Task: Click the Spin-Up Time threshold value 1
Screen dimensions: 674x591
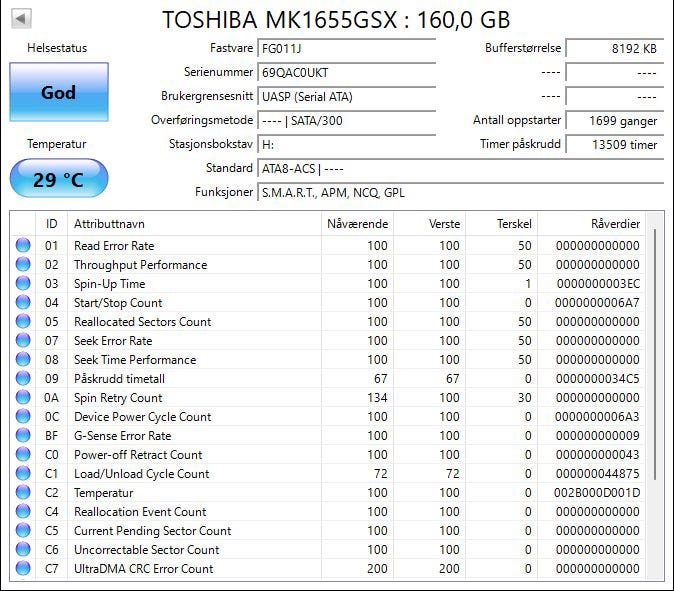Action: [528, 284]
